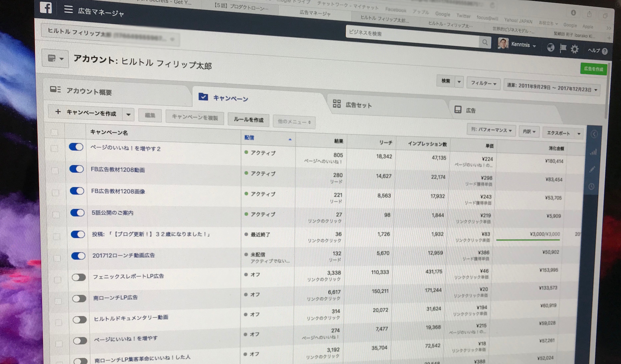
Task: Open the pencil edit icon in side panel
Action: click(x=592, y=169)
